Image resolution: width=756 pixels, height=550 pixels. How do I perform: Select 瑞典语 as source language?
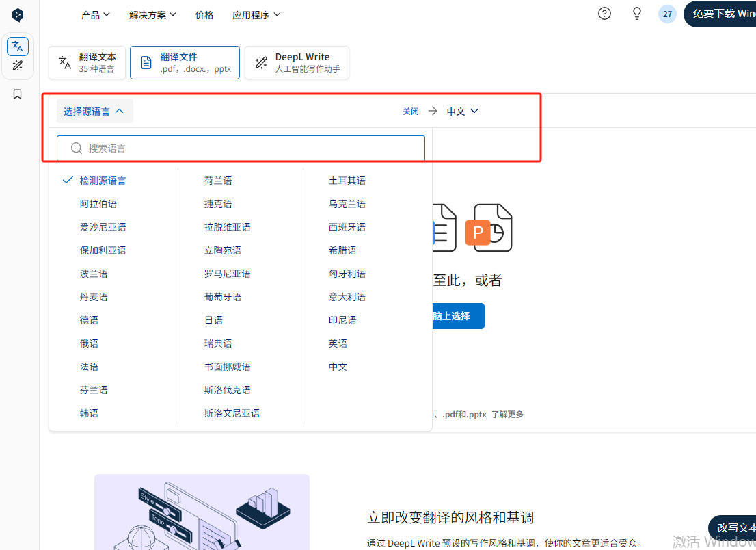pos(218,343)
